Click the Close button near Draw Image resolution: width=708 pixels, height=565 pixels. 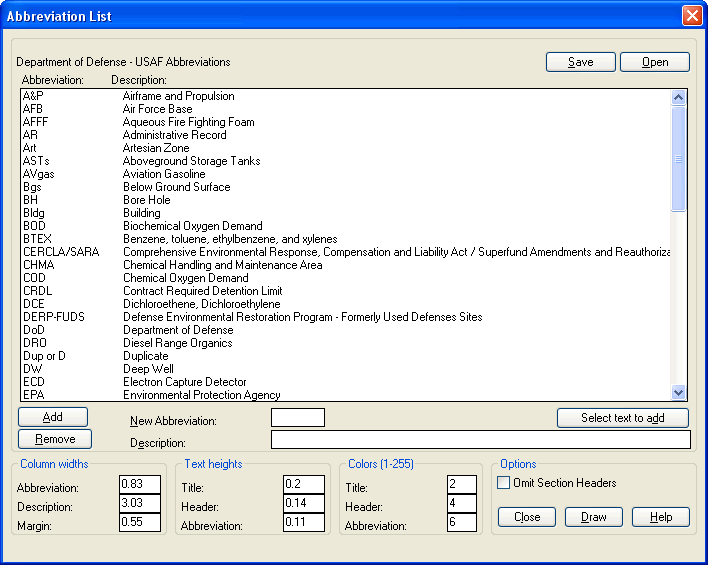tap(527, 517)
